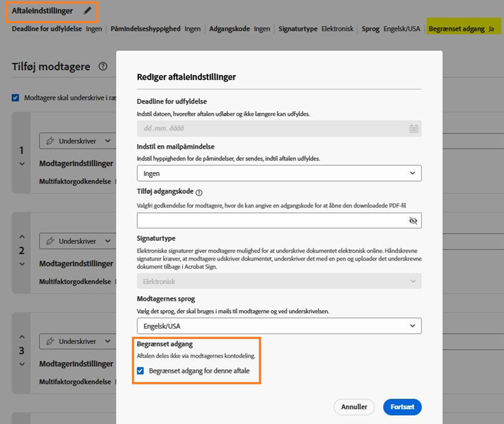Screen dimensions: 504x424
Task: Click the Annuller button
Action: tap(354, 407)
